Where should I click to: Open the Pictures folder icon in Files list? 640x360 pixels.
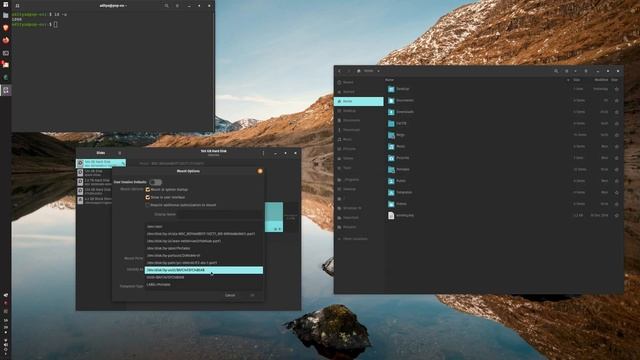tap(391, 158)
